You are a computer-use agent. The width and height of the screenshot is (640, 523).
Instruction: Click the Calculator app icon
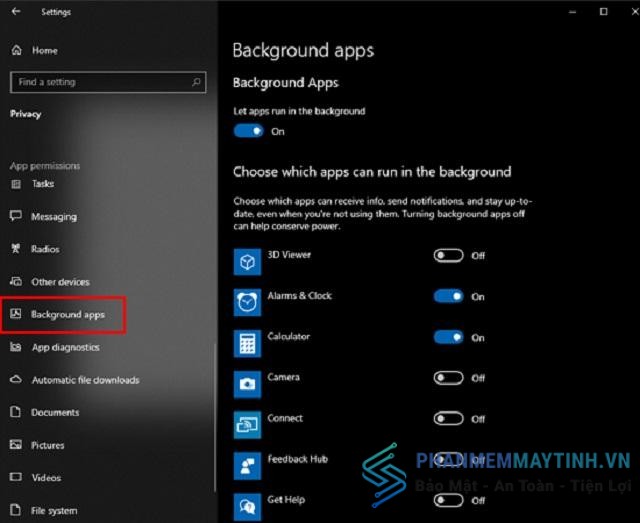coord(247,343)
